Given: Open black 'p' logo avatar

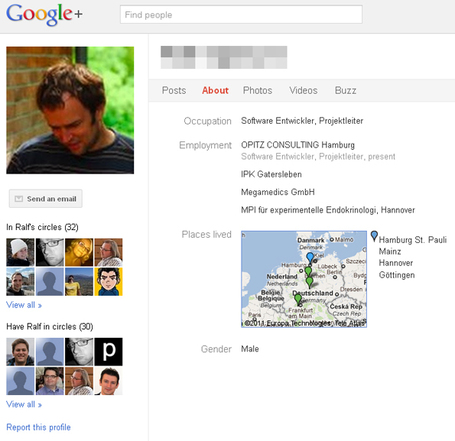Looking at the screenshot, I should (108, 352).
